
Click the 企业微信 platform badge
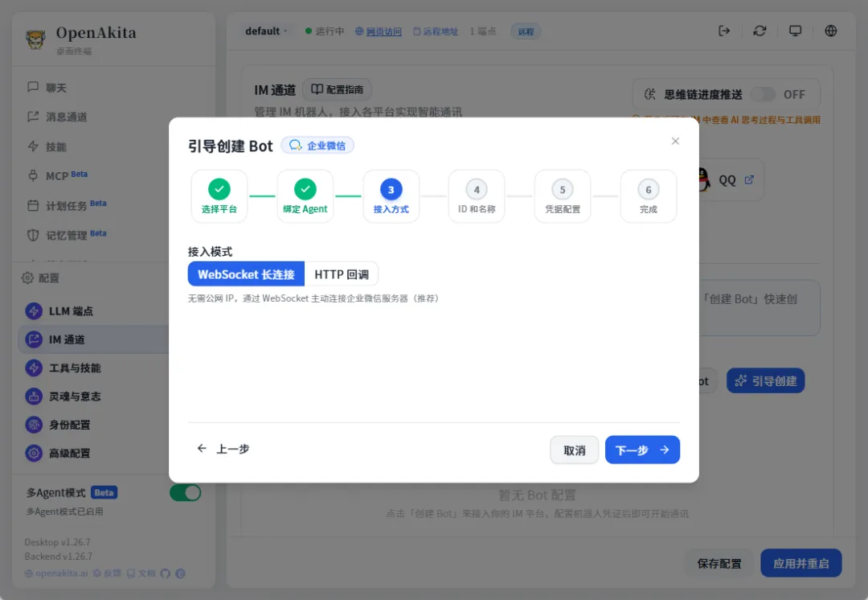pos(317,145)
